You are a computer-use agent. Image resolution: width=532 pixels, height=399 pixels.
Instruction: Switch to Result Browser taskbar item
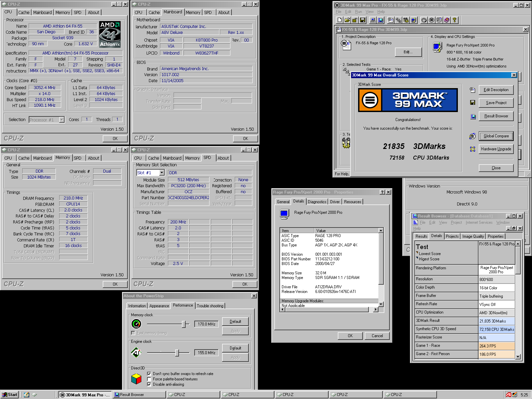(139, 395)
